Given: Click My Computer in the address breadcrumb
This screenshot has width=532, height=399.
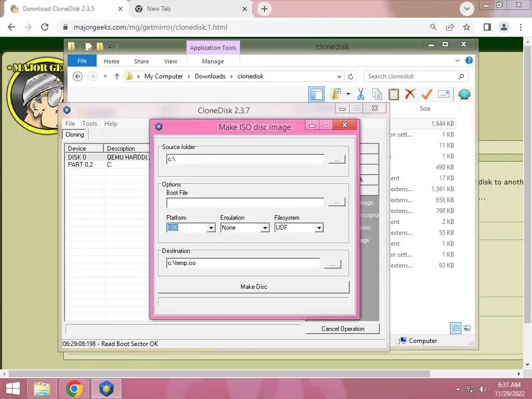Looking at the screenshot, I should pyautogui.click(x=164, y=76).
